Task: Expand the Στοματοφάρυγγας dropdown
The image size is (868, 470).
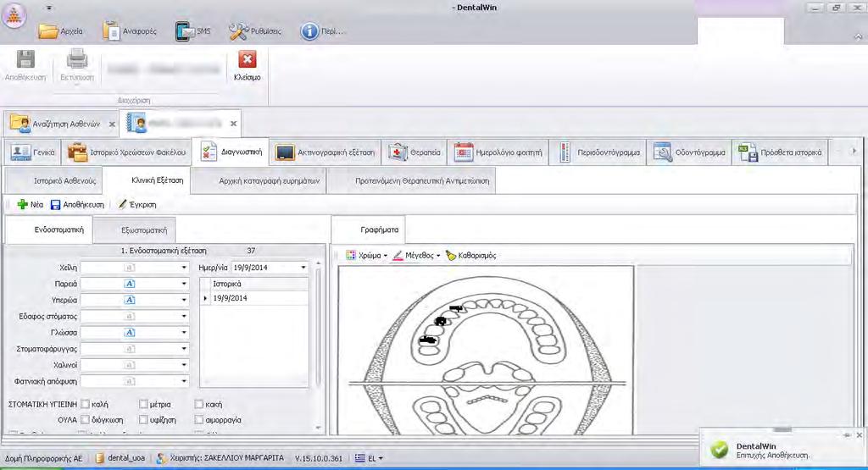Action: pyautogui.click(x=184, y=349)
